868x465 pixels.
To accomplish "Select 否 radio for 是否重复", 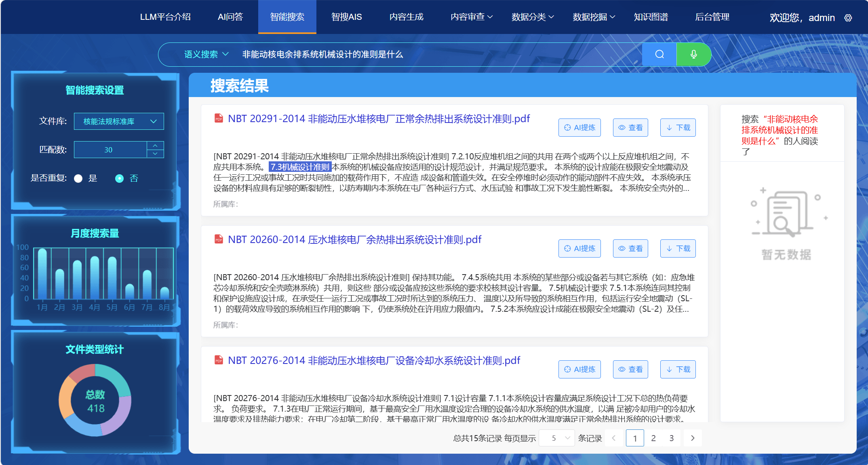I will tap(119, 179).
